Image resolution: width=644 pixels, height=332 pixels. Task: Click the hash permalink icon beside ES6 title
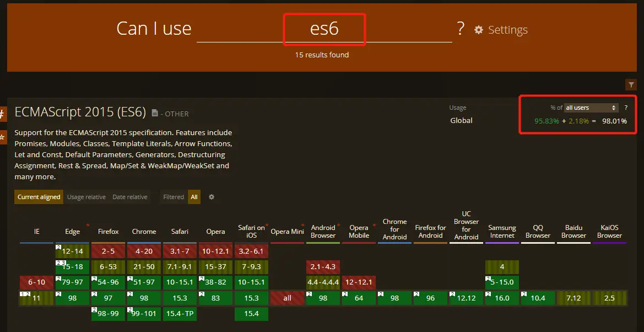[x=2, y=114]
